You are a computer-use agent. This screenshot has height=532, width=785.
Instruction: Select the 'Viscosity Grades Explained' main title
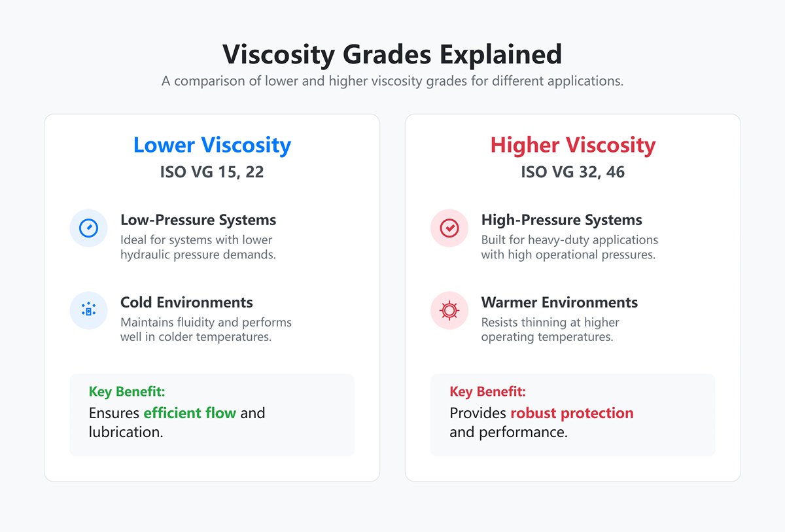click(x=392, y=54)
